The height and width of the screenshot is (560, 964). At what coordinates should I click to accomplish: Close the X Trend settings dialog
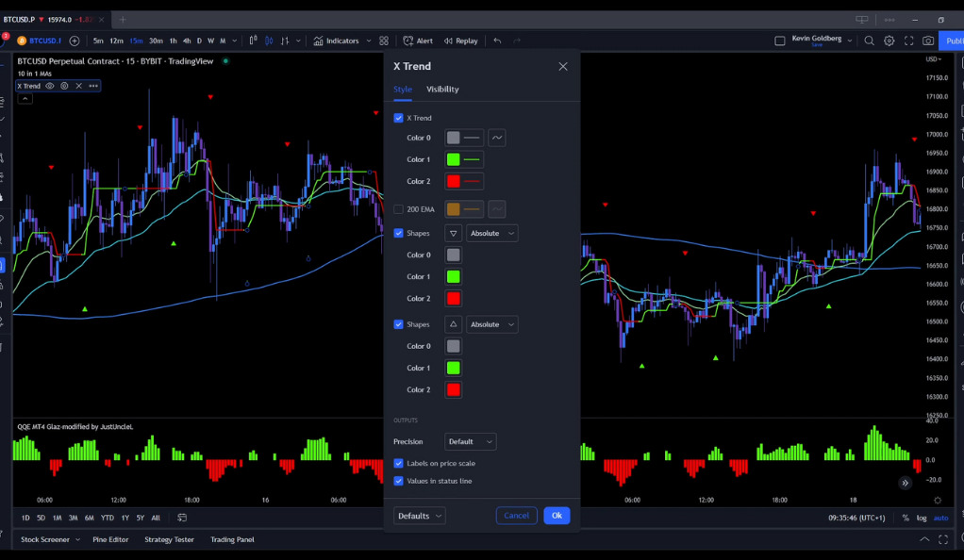[563, 66]
